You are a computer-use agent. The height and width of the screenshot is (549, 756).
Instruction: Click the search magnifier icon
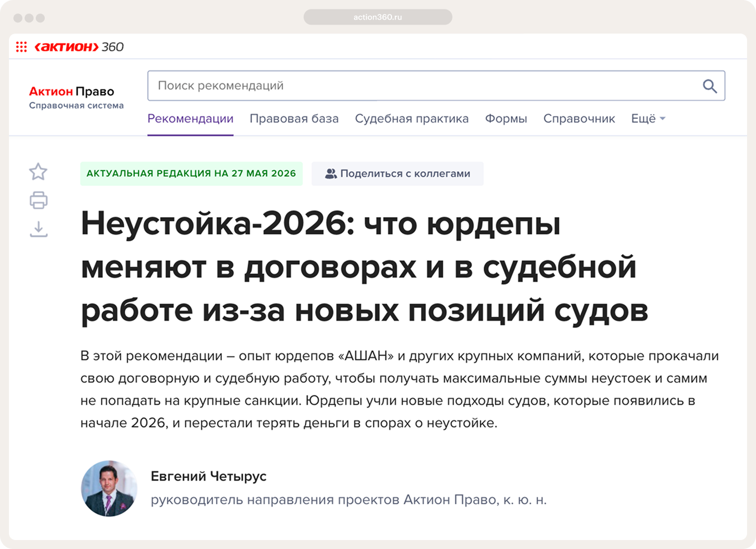click(x=710, y=86)
